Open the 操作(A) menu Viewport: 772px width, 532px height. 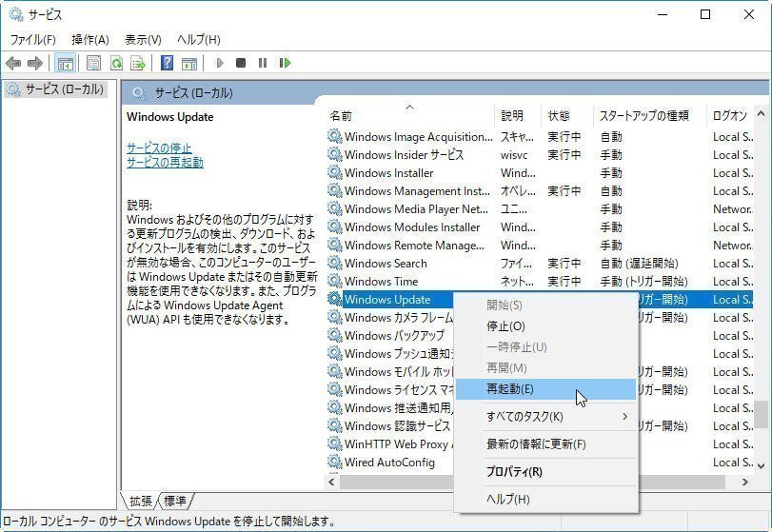click(90, 39)
